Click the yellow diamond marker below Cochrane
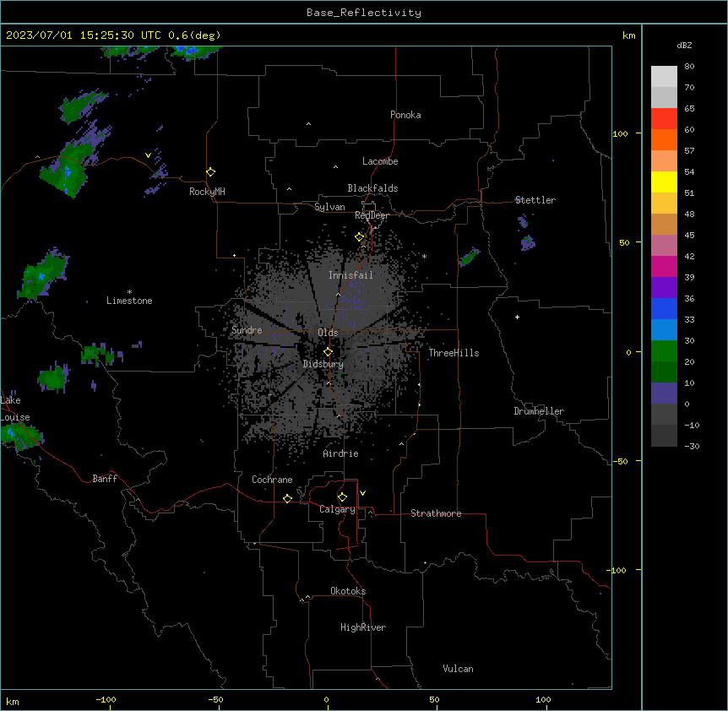This screenshot has width=728, height=711. click(287, 498)
